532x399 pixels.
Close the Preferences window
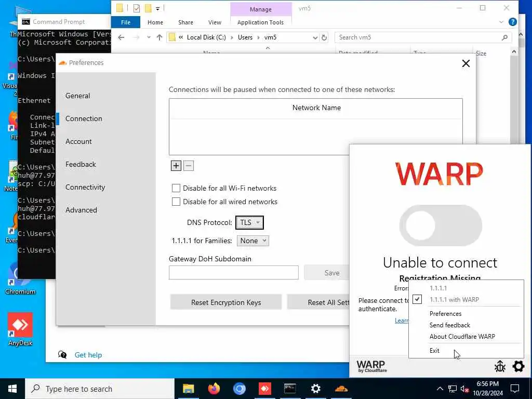[466, 63]
